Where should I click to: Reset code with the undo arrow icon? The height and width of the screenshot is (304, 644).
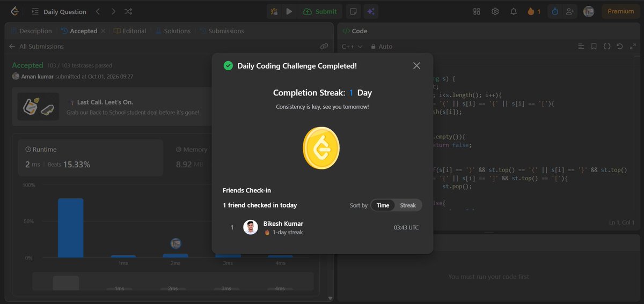[x=620, y=47]
